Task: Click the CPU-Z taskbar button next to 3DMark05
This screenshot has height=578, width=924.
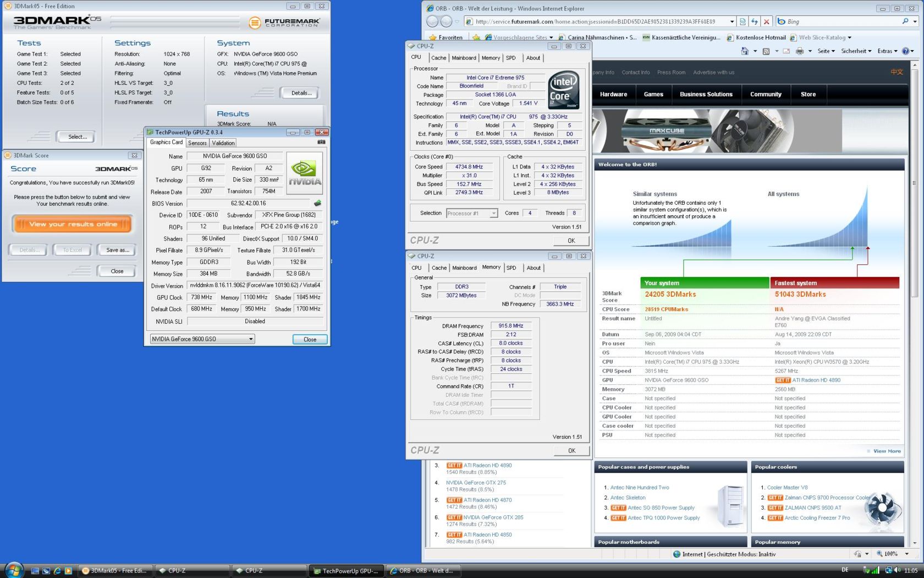Action: (191, 571)
